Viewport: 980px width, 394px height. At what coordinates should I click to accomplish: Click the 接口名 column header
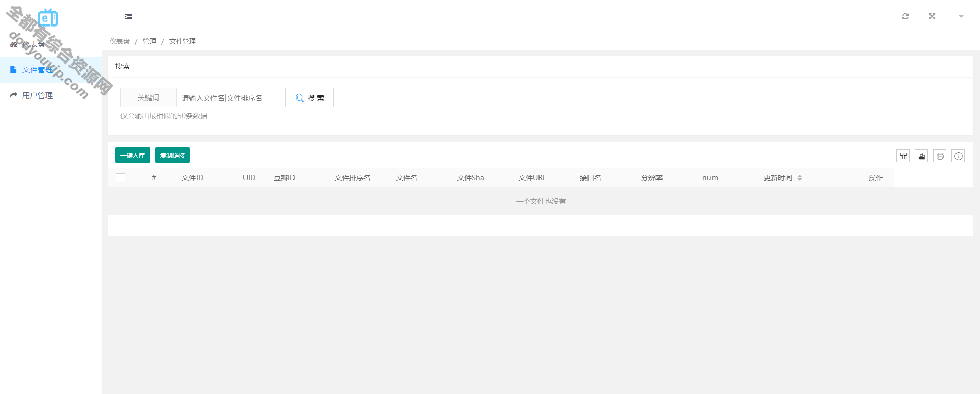coord(591,178)
